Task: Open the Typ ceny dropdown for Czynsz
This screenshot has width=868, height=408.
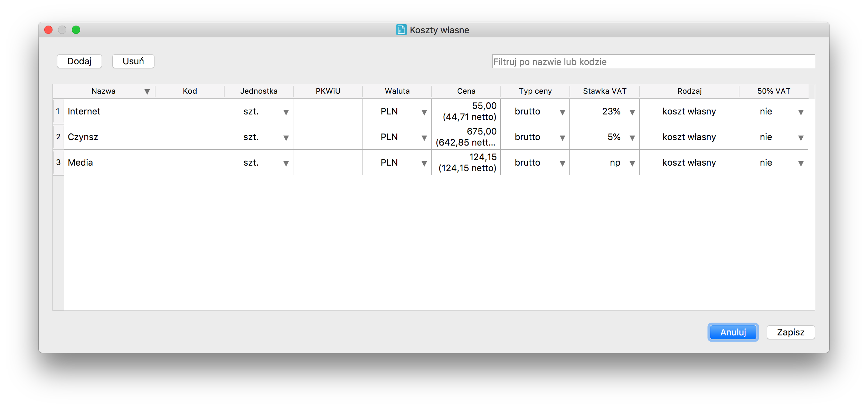Action: coord(563,138)
